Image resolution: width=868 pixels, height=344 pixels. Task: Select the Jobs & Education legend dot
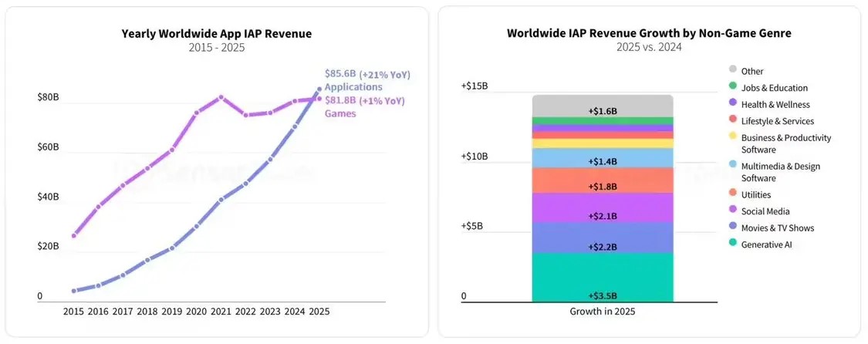click(x=733, y=87)
